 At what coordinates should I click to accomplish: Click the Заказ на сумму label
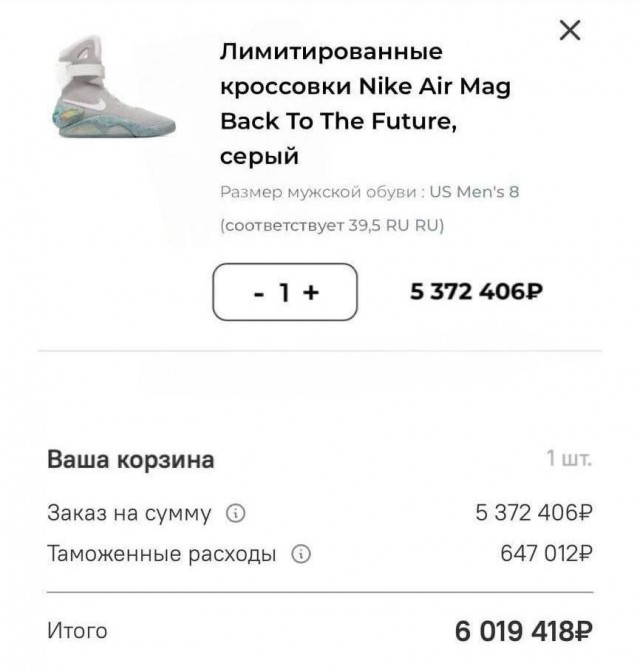(130, 514)
